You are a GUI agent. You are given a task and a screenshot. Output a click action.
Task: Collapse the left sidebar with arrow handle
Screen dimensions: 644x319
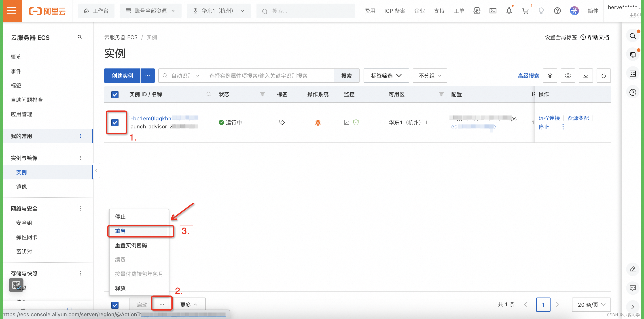[97, 170]
